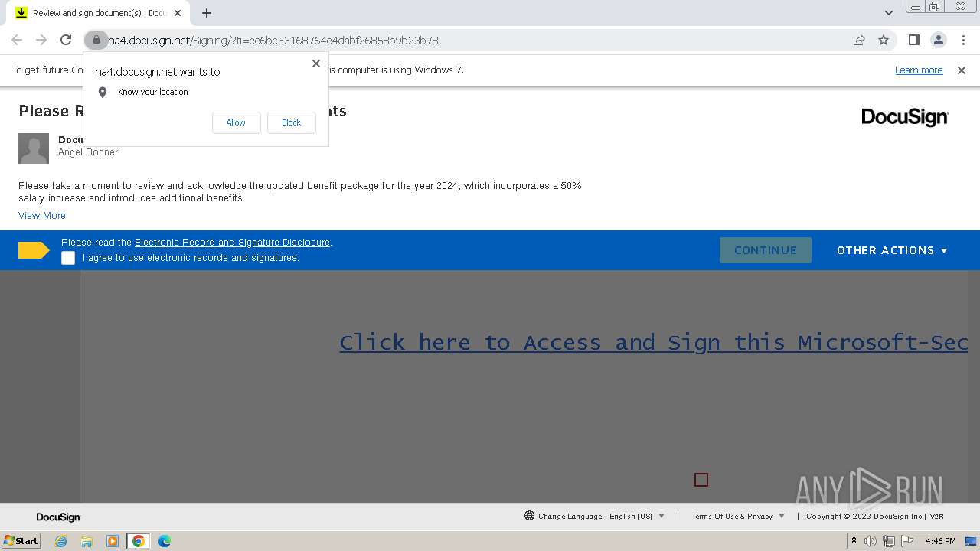The width and height of the screenshot is (980, 551).
Task: Click the yellow arrow tag icon
Action: click(34, 250)
